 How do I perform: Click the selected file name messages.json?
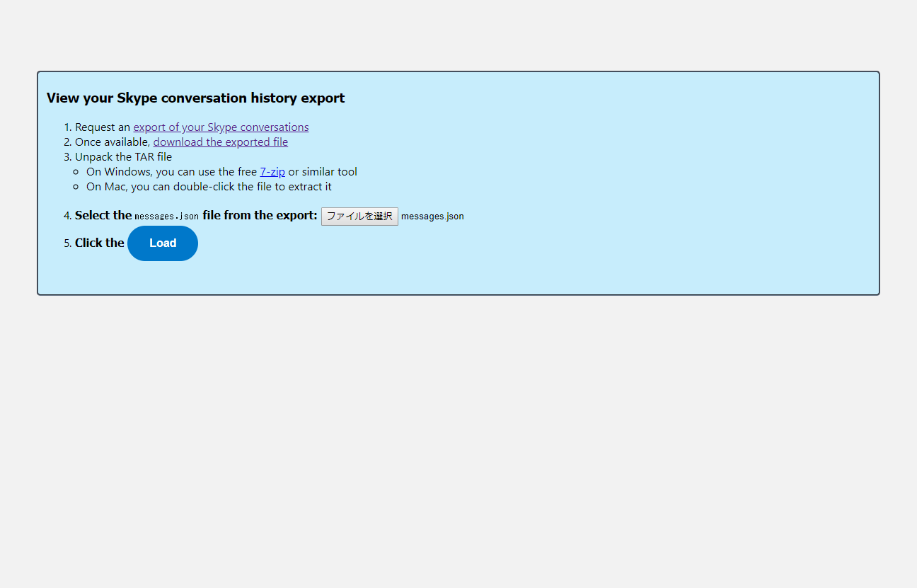pyautogui.click(x=432, y=217)
